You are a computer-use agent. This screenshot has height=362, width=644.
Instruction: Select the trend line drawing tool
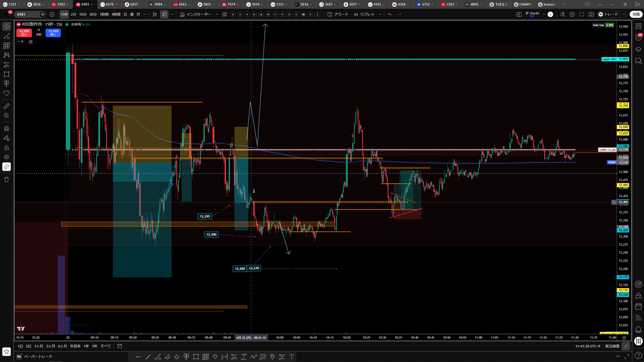7,36
